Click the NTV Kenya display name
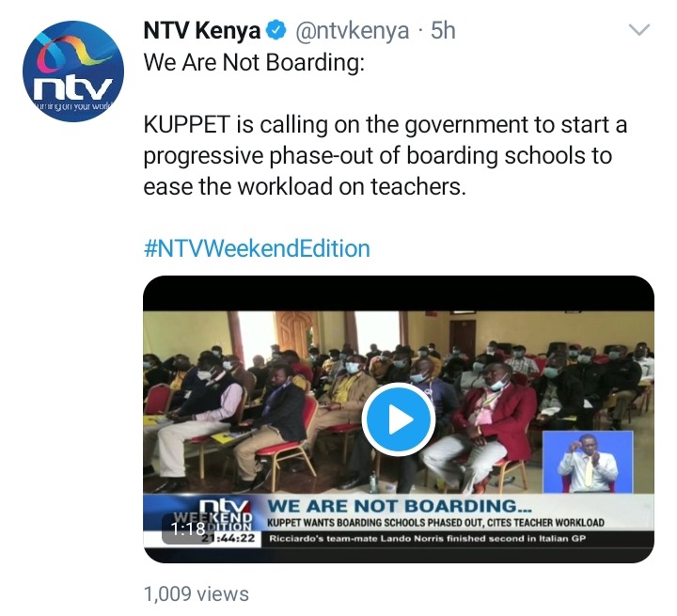This screenshot has width=677, height=616. pos(202,31)
